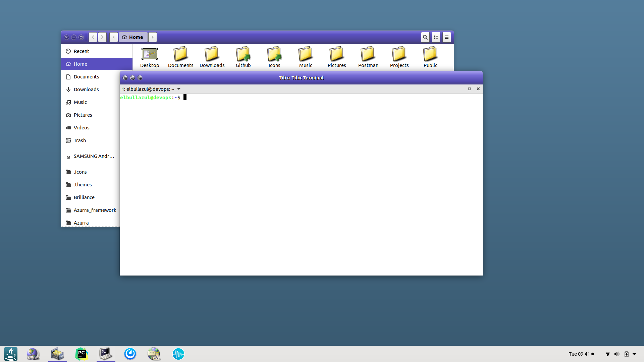Open the Java icon in taskbar
644x362 pixels.
11,354
